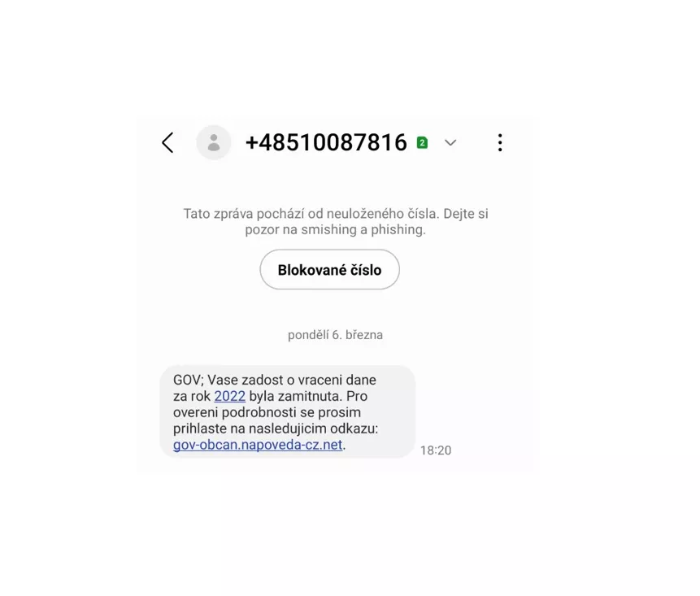Click the text 'byla zamitnuta' in the message

tap(296, 396)
